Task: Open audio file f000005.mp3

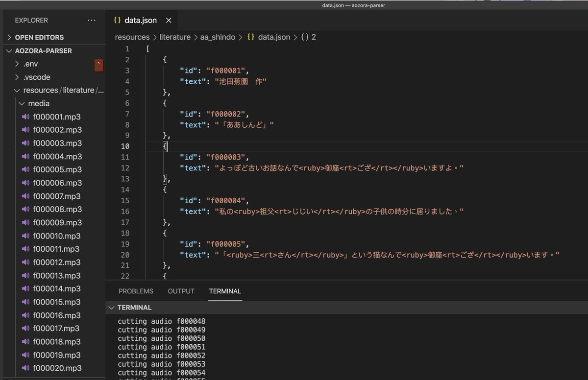Action: click(57, 170)
